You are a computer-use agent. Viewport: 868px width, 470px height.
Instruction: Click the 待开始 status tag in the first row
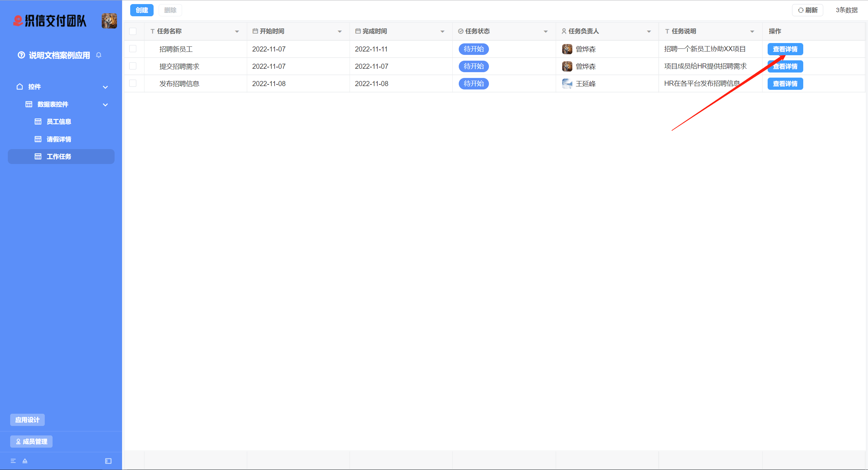[474, 49]
